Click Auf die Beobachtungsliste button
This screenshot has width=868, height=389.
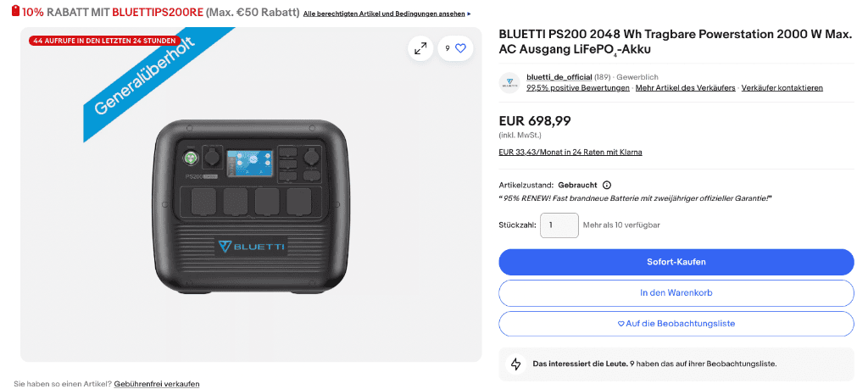(676, 324)
